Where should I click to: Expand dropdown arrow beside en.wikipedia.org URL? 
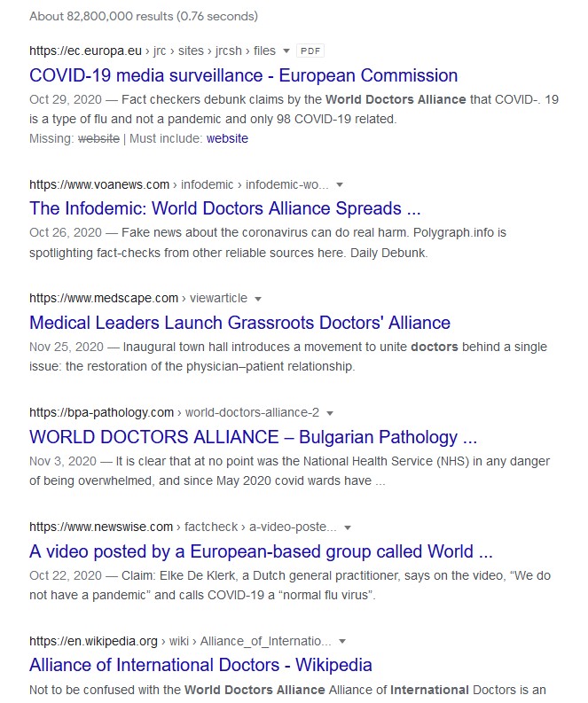coord(342,641)
